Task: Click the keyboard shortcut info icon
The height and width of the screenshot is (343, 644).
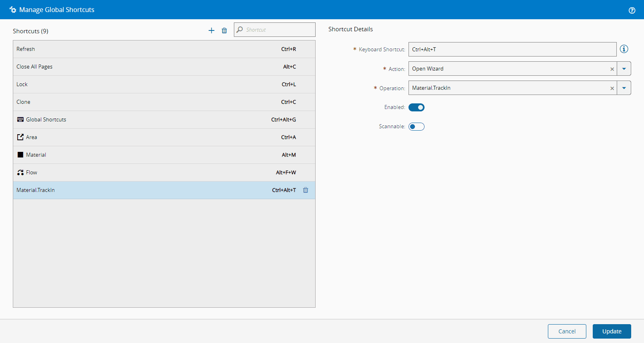Action: [x=624, y=49]
